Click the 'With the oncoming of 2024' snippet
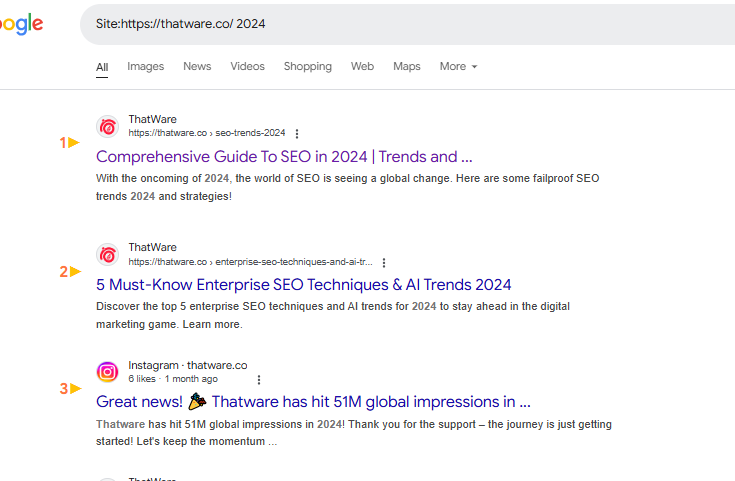The height and width of the screenshot is (481, 735). point(347,187)
